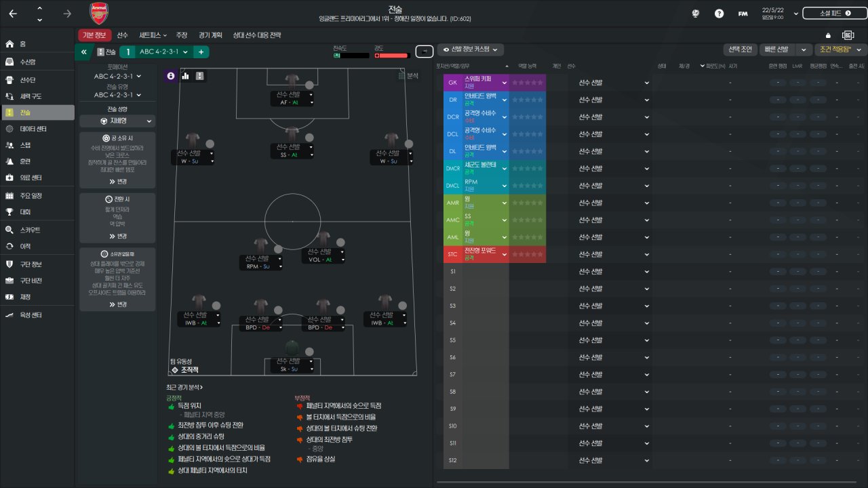Open the 구단 비전 icon

point(9,281)
